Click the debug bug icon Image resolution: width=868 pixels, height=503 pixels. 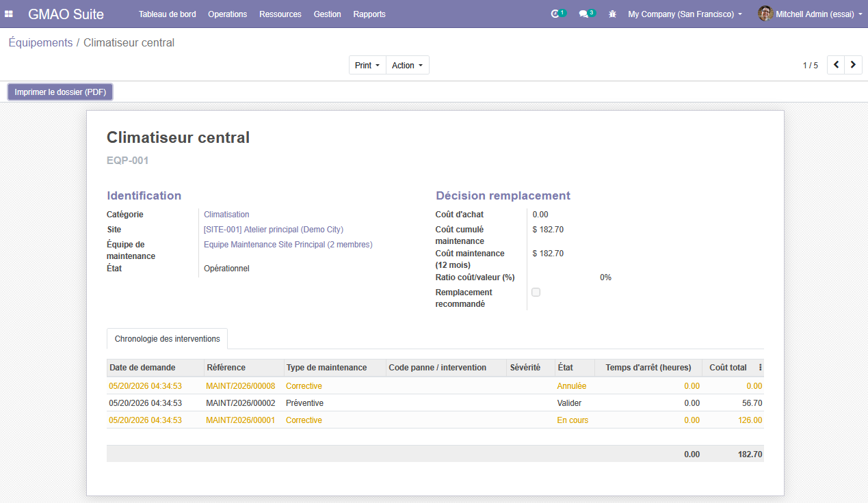[612, 14]
